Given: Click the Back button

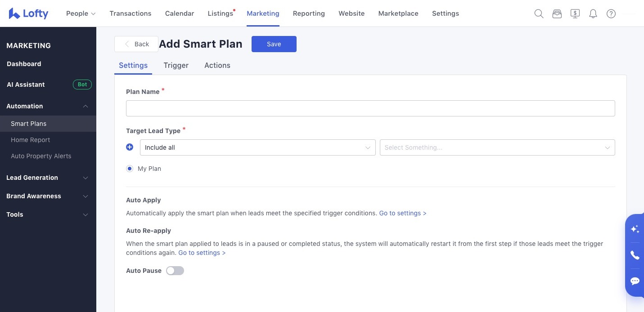Looking at the screenshot, I should (x=136, y=44).
